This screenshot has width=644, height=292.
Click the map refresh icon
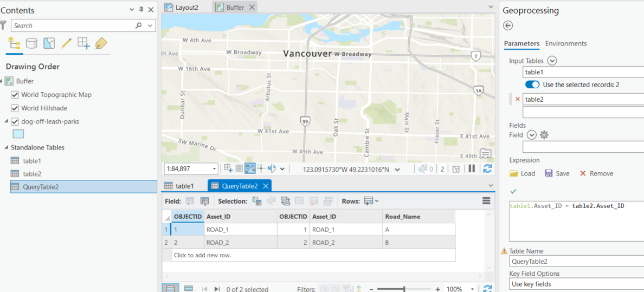point(487,168)
